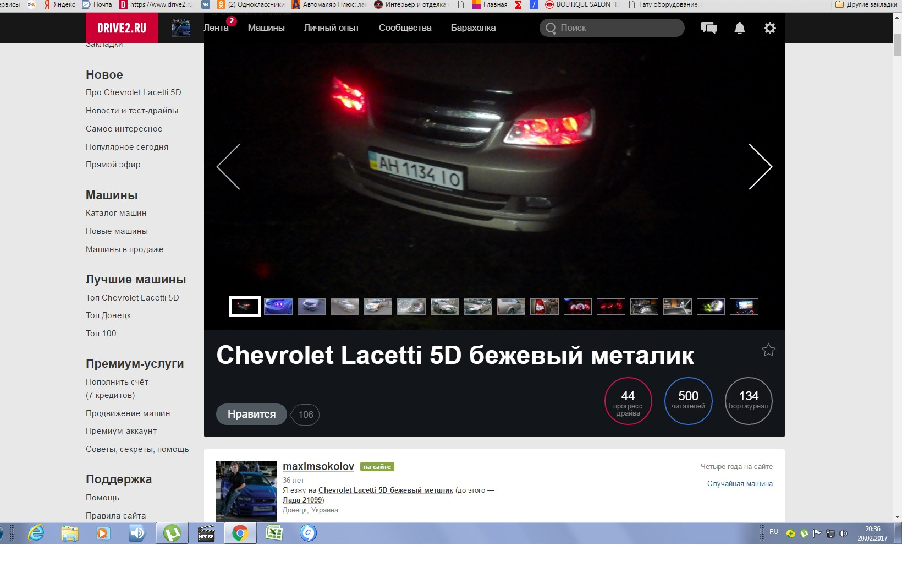Viewport: 924px width, 578px height.
Task: Open maximsokolov profile link
Action: (x=318, y=466)
